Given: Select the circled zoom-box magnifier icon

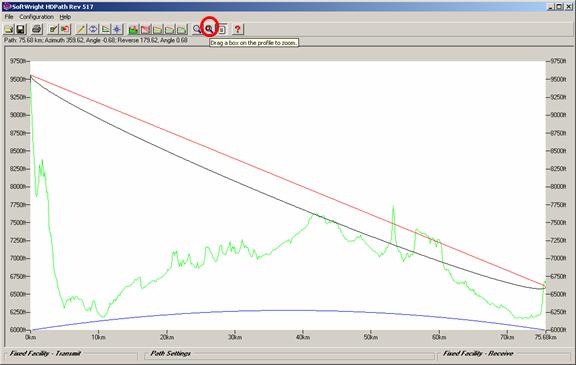Looking at the screenshot, I should tap(209, 28).
